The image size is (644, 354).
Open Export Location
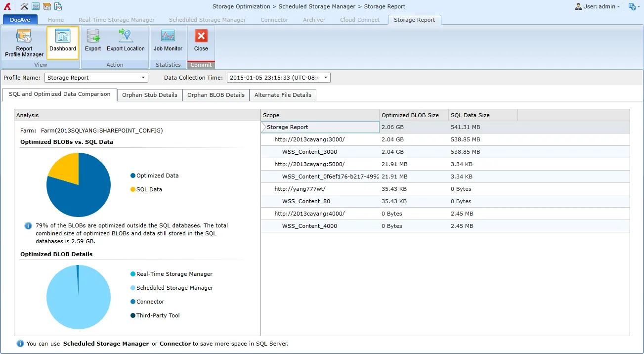[x=126, y=41]
